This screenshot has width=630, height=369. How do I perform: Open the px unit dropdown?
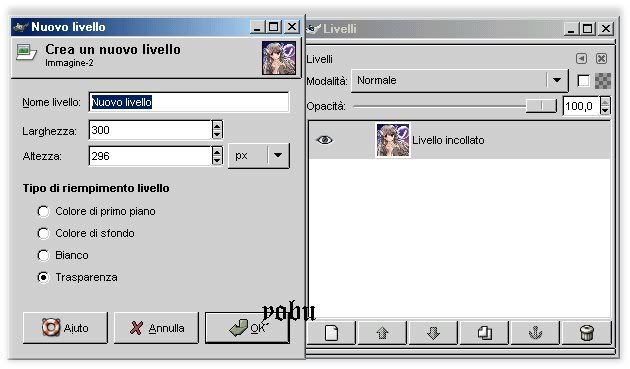click(x=258, y=156)
